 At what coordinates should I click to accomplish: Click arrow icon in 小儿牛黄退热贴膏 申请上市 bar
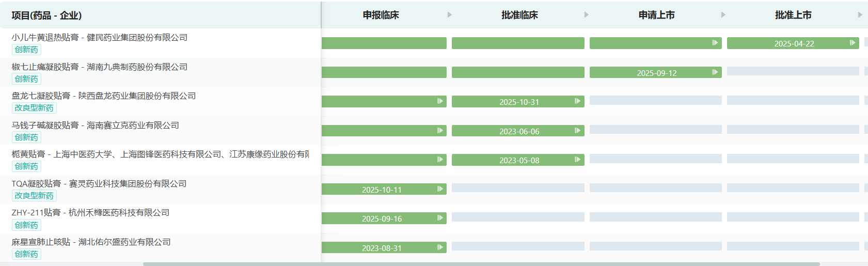(715, 43)
